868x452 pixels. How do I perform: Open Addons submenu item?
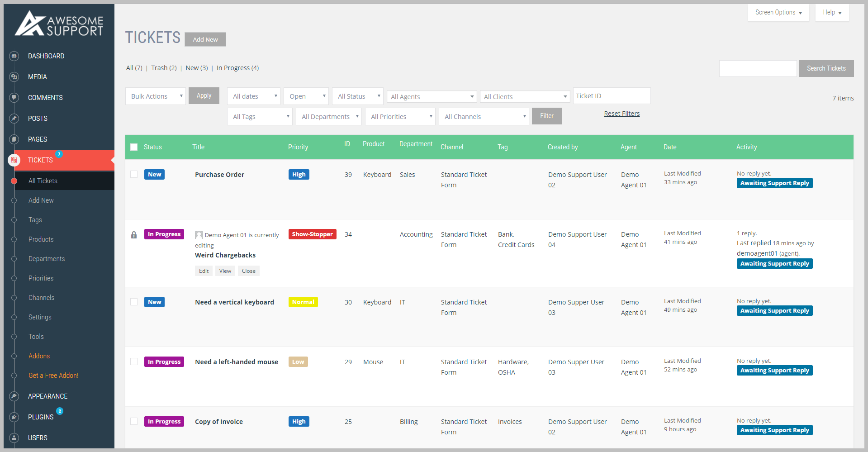39,356
